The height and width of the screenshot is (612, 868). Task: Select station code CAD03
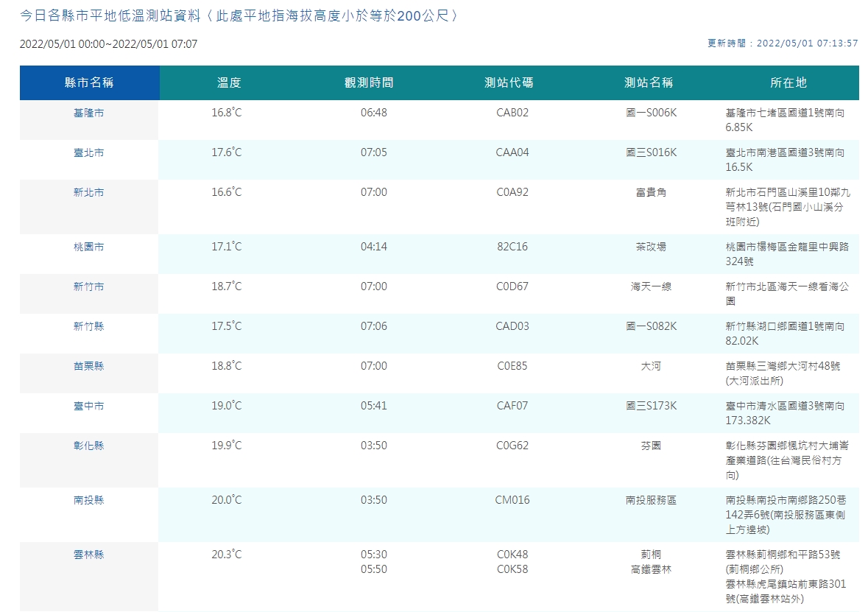pyautogui.click(x=512, y=327)
